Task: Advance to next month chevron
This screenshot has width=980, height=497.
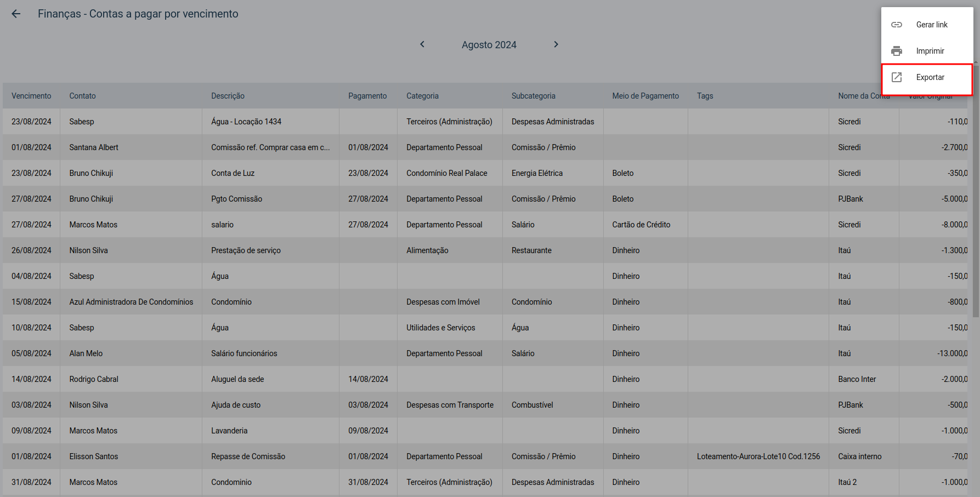Action: (556, 44)
